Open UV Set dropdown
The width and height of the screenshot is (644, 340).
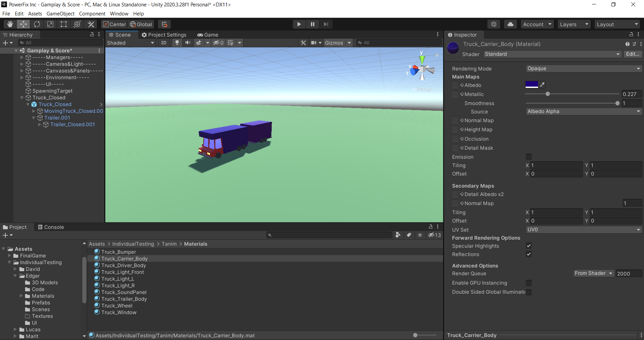[x=584, y=230]
